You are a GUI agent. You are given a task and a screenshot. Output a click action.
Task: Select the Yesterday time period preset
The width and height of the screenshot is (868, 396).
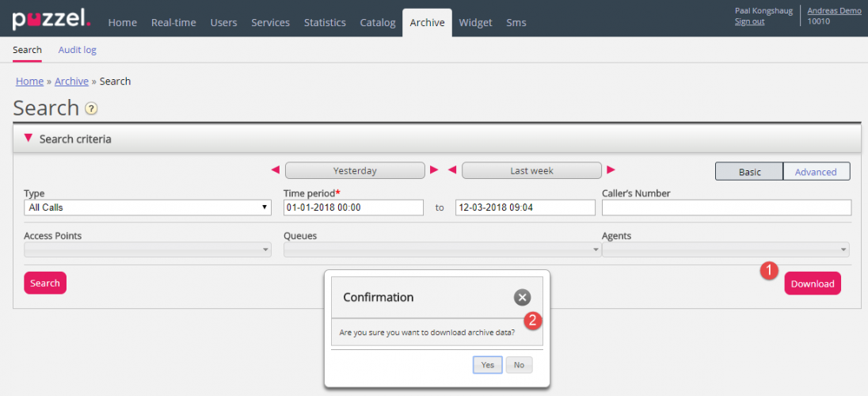(x=355, y=170)
